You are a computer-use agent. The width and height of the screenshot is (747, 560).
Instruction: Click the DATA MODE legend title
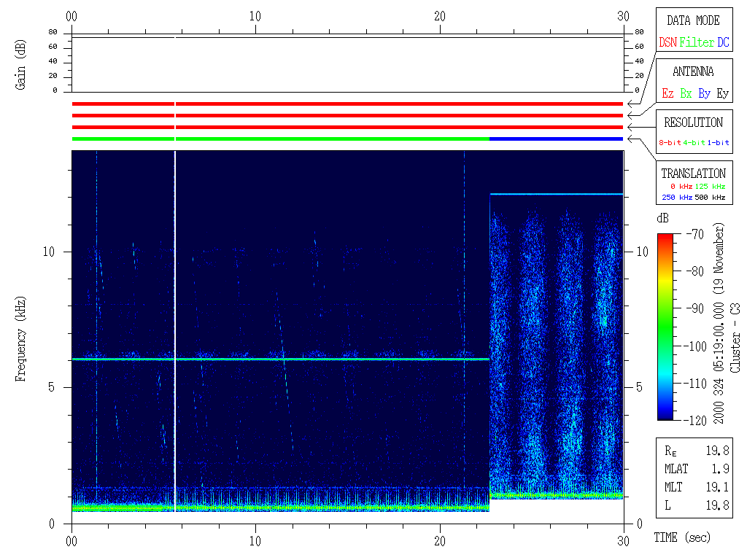(693, 20)
